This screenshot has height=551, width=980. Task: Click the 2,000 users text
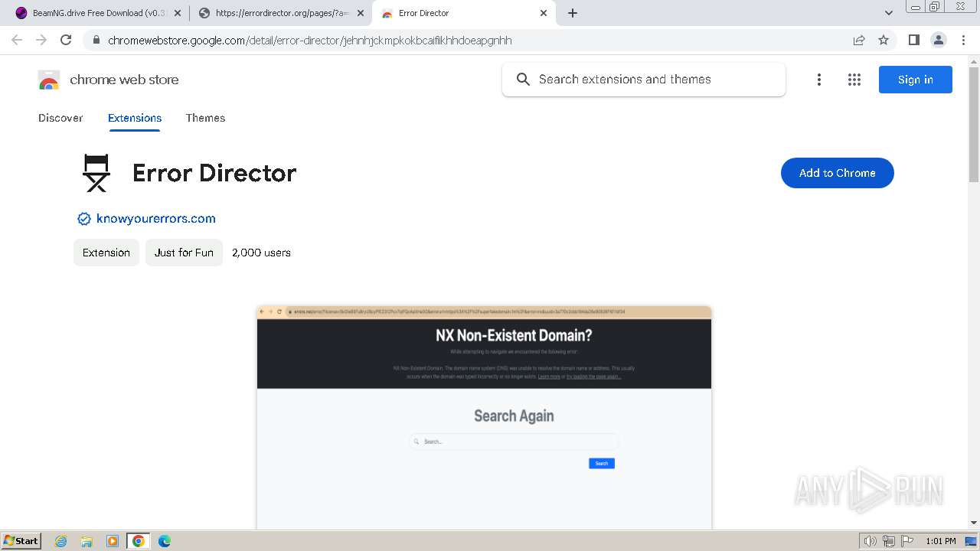coord(261,253)
